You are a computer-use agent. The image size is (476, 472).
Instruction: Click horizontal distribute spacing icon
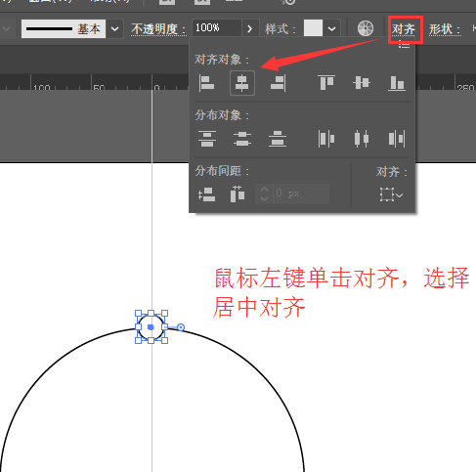[x=238, y=194]
